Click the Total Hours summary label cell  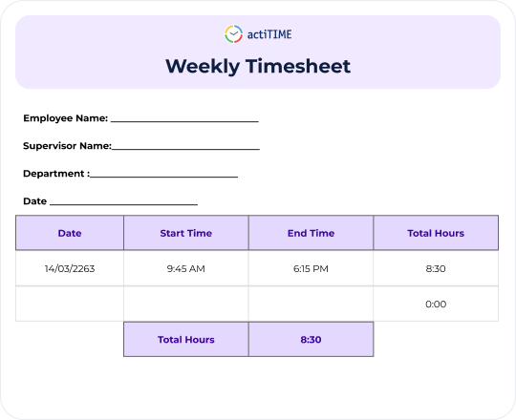[186, 339]
